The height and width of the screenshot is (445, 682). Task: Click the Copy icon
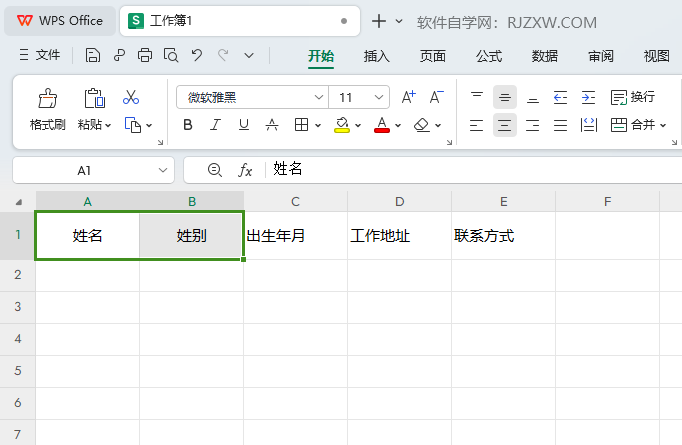coord(133,125)
